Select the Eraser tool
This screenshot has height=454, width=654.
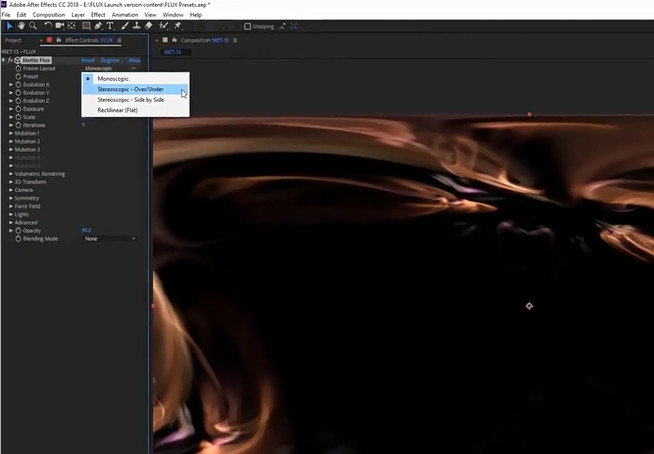[x=149, y=26]
